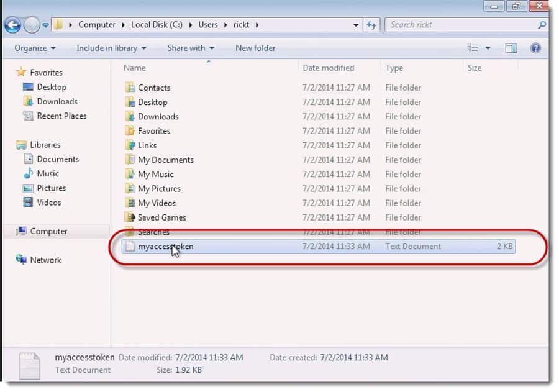Select Favorites in the navigation pane
The image size is (559, 392).
pyautogui.click(x=46, y=73)
